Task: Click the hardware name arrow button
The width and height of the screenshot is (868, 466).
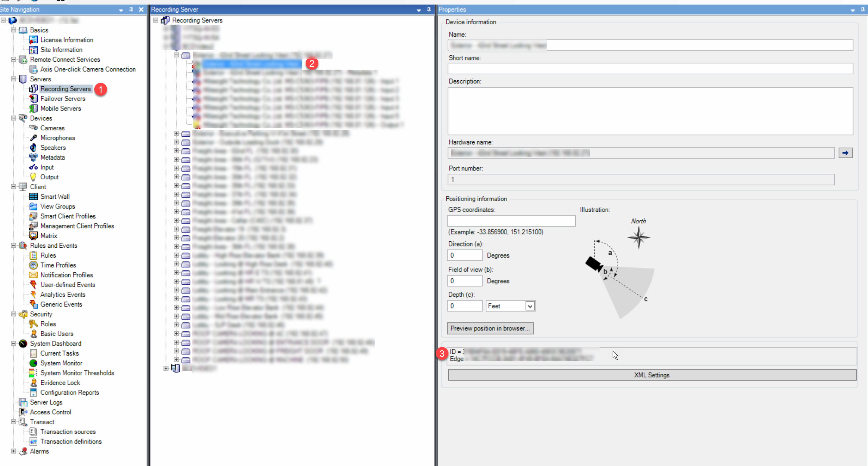Action: [845, 153]
